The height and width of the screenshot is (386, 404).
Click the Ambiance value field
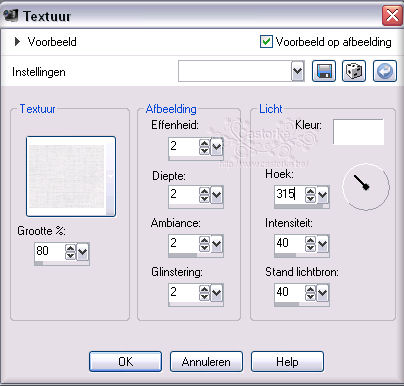pyautogui.click(x=184, y=244)
